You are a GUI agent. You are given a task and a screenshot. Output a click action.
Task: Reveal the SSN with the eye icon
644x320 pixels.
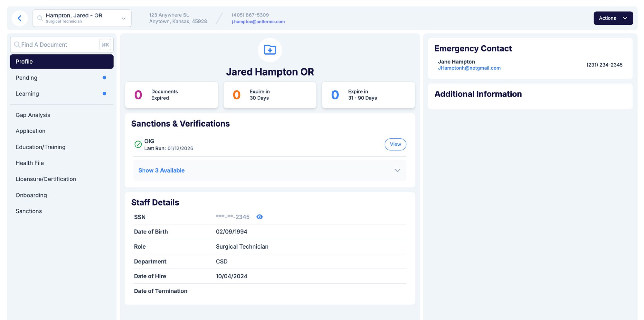260,217
